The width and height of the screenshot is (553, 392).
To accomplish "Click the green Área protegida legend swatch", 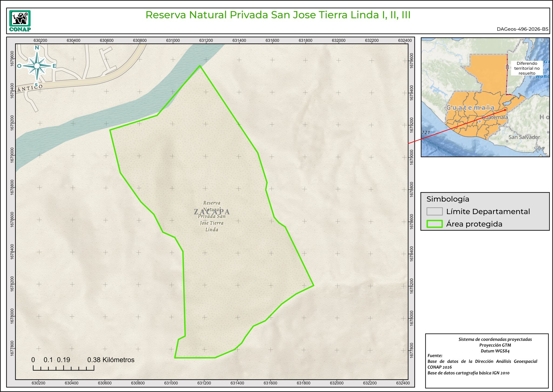I will tap(434, 224).
